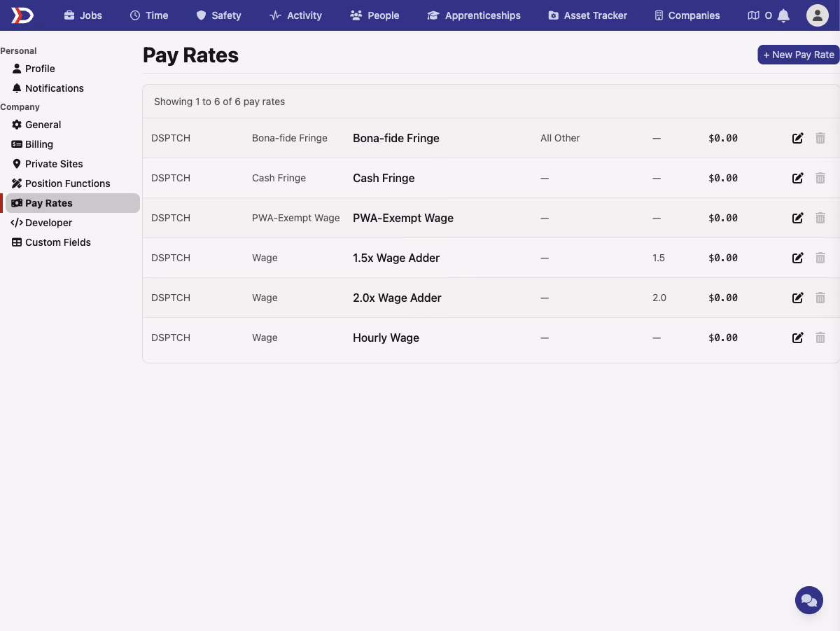Screen dimensions: 840x631
Task: Click the DSPTCH logo in the header
Action: [22, 15]
